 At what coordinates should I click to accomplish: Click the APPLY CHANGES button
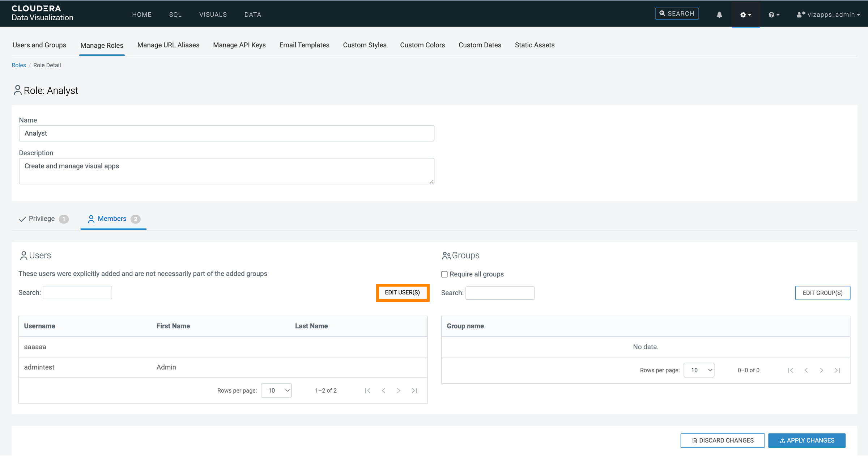tap(807, 440)
